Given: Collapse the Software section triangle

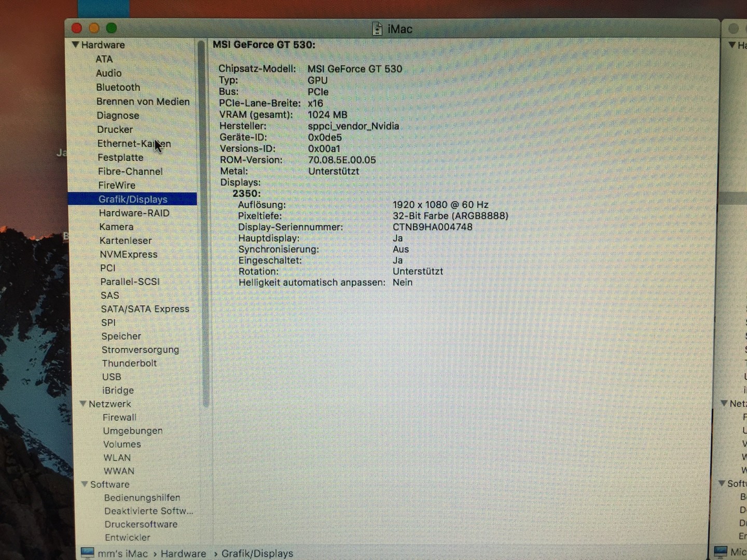Looking at the screenshot, I should pos(85,484).
